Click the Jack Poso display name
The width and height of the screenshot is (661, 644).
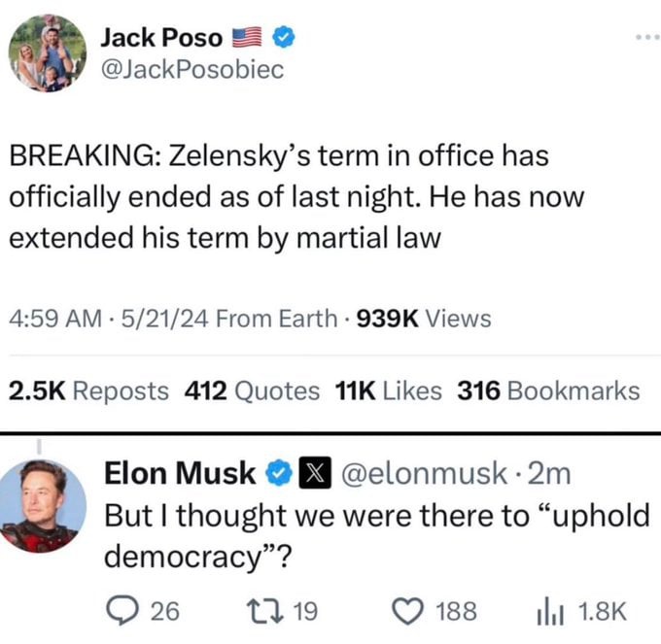161,38
